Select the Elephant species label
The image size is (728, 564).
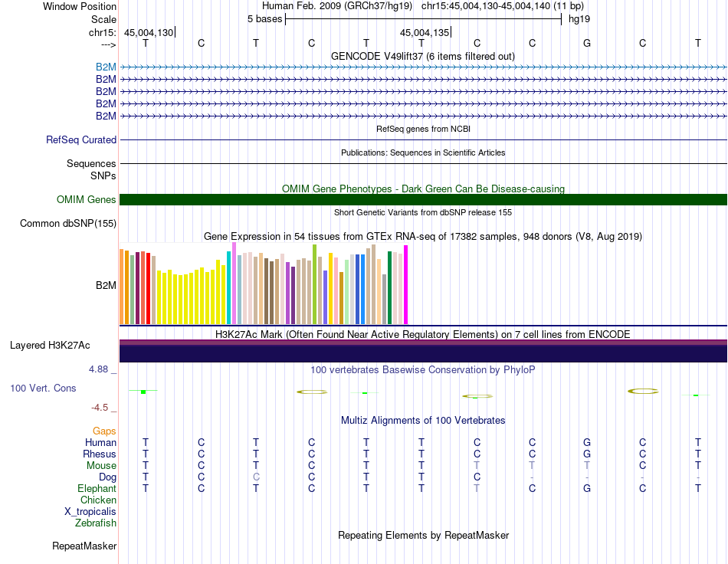(x=97, y=488)
